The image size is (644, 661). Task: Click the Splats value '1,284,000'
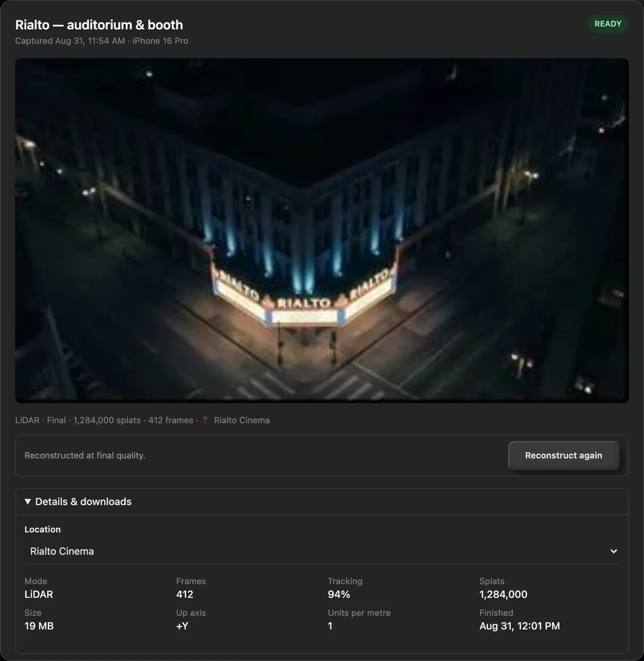503,594
